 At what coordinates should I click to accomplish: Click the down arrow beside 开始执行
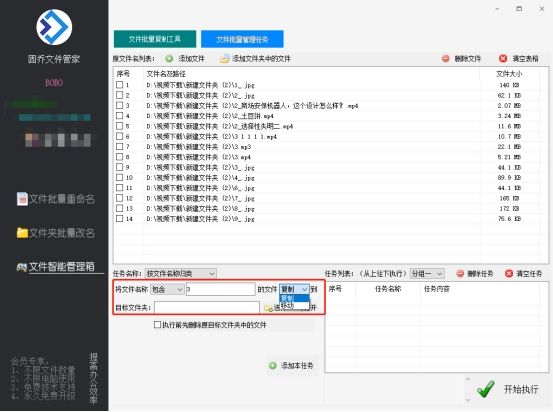(x=468, y=400)
